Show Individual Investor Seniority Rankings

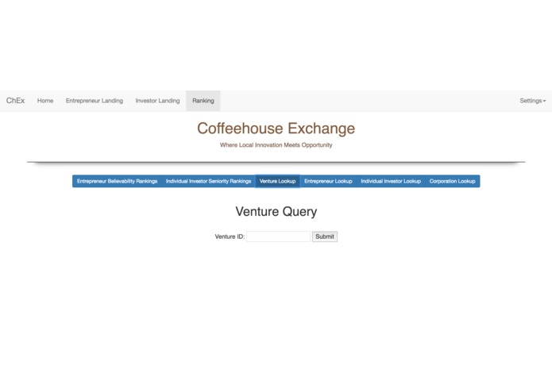208,181
